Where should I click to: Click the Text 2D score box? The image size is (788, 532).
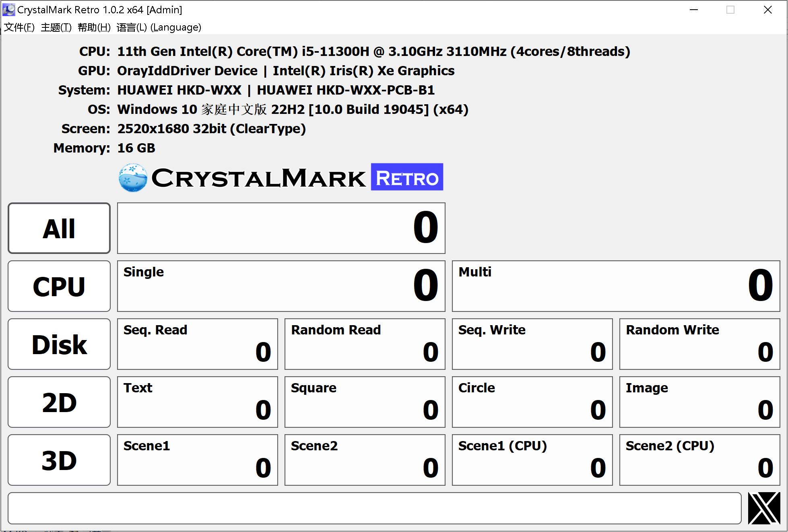(198, 402)
